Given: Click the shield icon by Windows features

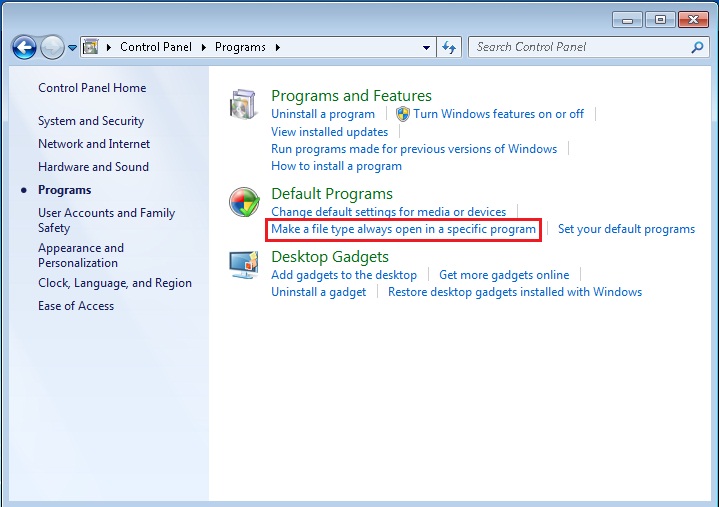Looking at the screenshot, I should click(x=403, y=114).
